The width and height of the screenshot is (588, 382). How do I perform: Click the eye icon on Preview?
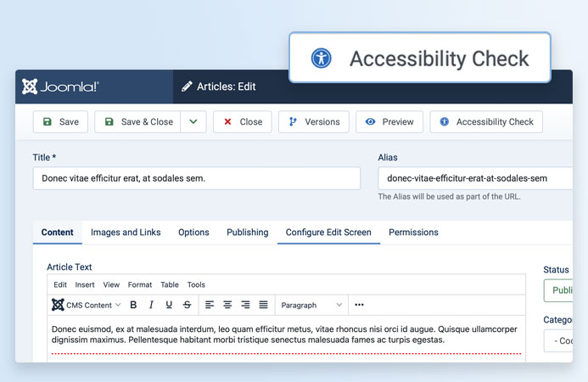pyautogui.click(x=370, y=121)
